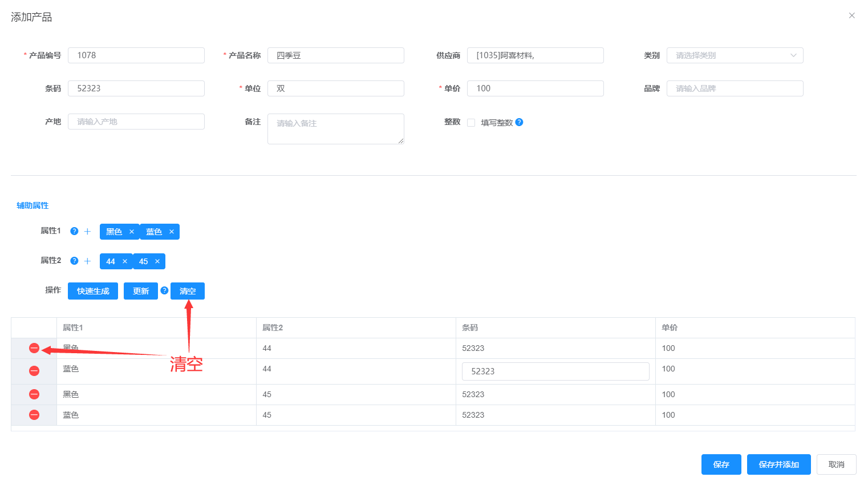This screenshot has height=485, width=868.
Task: Add a new value to 属性1
Action: tap(87, 232)
